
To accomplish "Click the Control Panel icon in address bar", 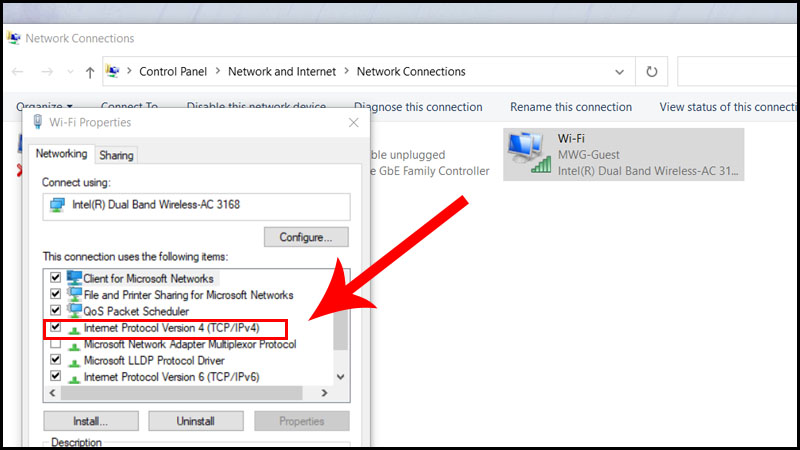I will (x=113, y=71).
